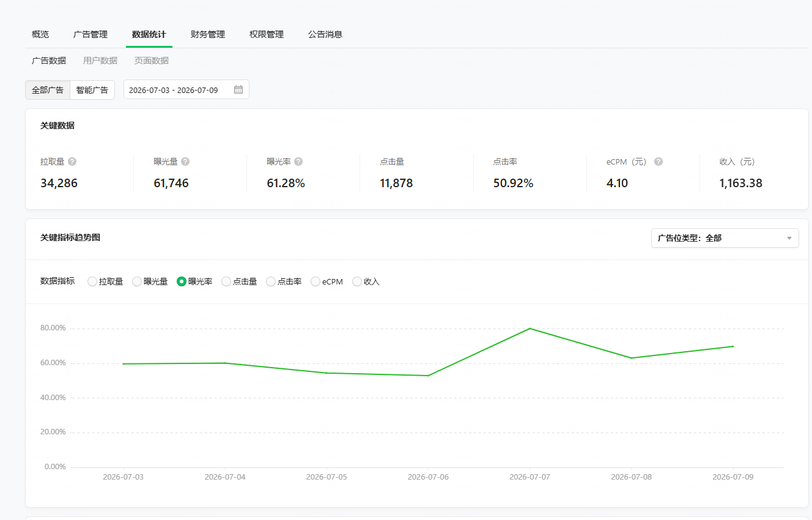Show help tooltip icon beside 曝光率
This screenshot has height=520, width=812.
(298, 162)
